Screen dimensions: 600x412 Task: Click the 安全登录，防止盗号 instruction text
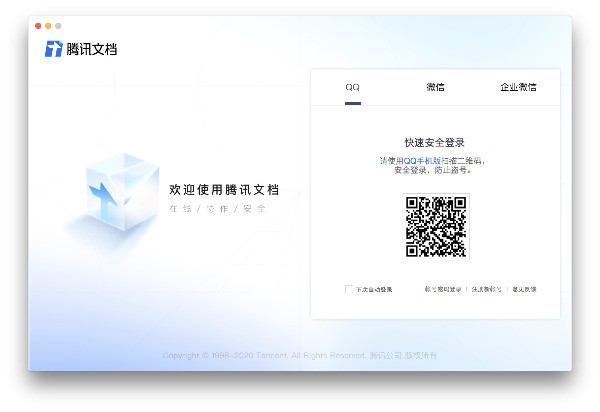click(x=435, y=170)
